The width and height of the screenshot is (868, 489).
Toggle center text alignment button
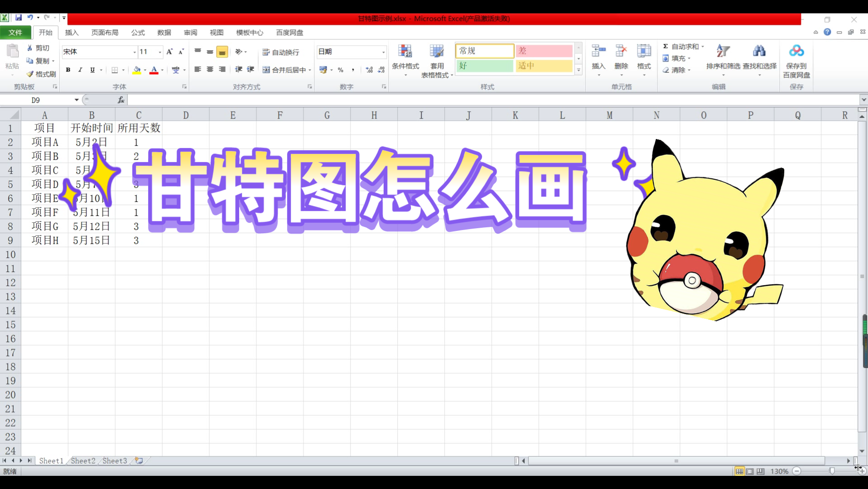[x=210, y=70]
